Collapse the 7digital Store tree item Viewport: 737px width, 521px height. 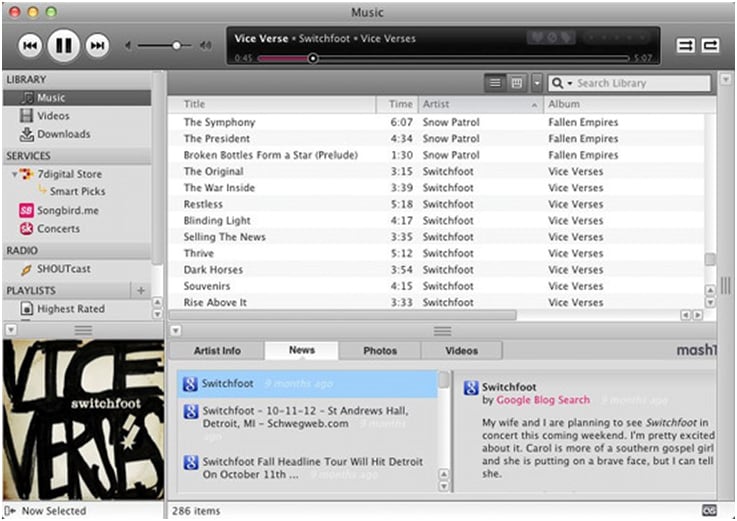pyautogui.click(x=15, y=174)
